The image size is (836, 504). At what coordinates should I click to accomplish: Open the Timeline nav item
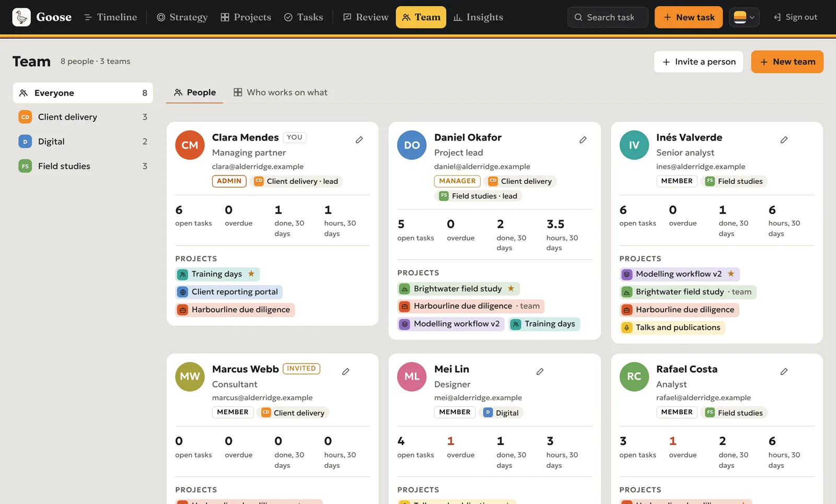point(111,17)
